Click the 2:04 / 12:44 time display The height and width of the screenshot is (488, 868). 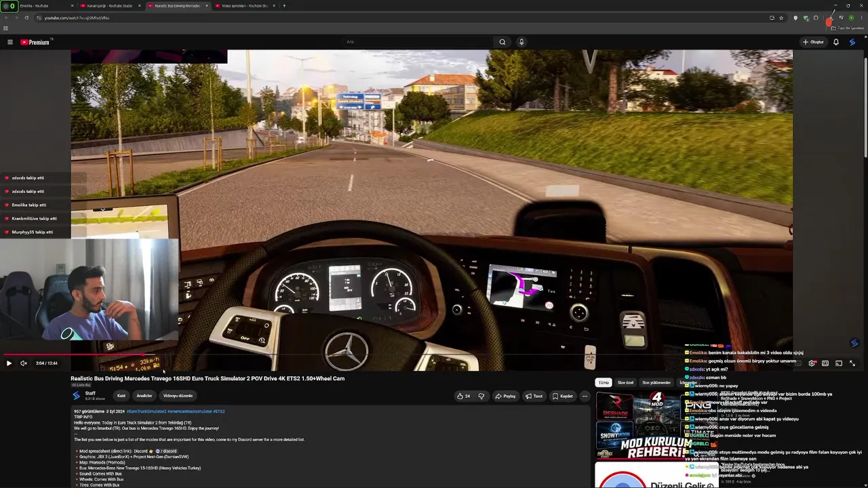tap(47, 363)
